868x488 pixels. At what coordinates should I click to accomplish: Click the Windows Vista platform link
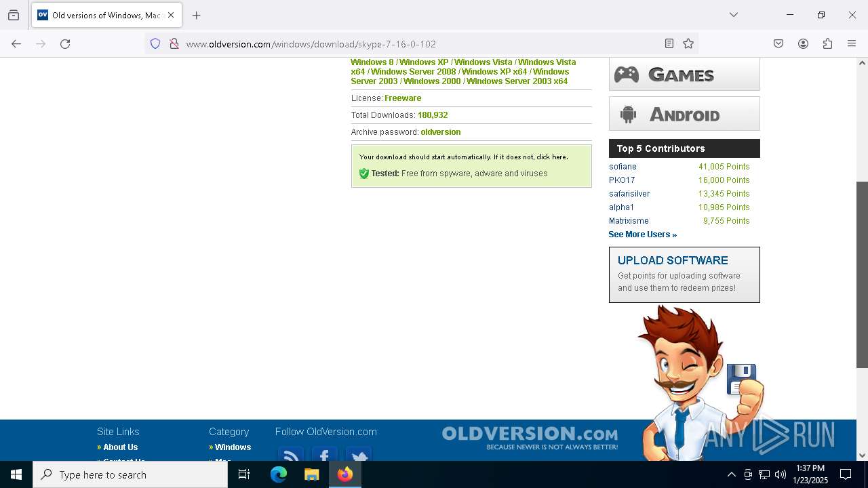[483, 62]
